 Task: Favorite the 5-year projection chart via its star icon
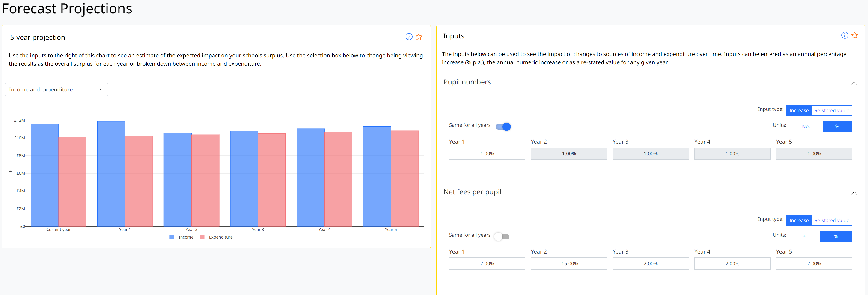coord(419,37)
